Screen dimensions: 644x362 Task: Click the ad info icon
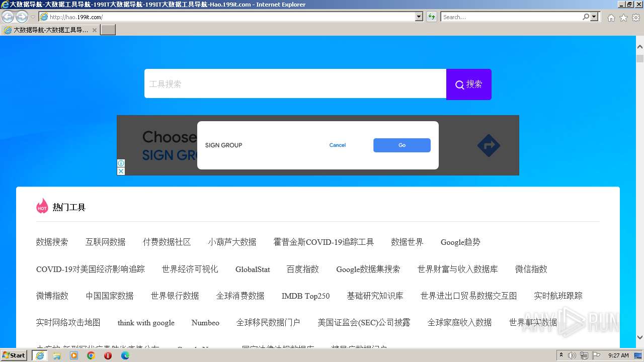point(121,163)
